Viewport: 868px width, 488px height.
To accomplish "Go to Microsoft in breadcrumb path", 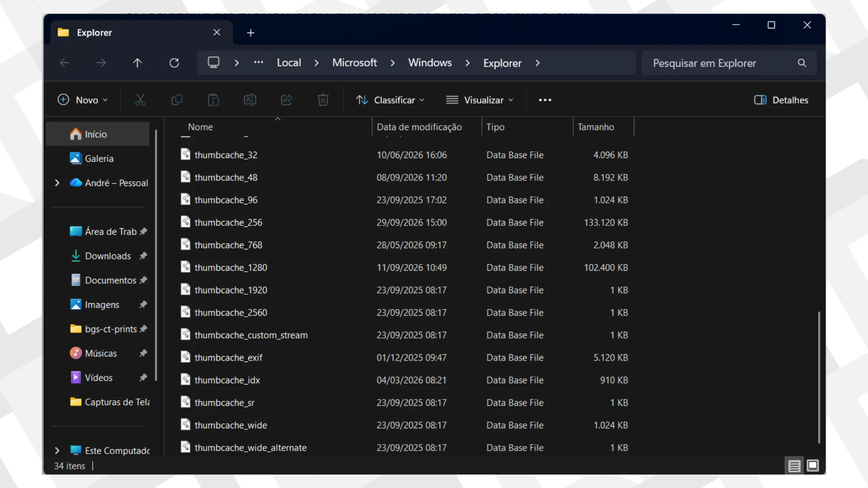I will 354,63.
